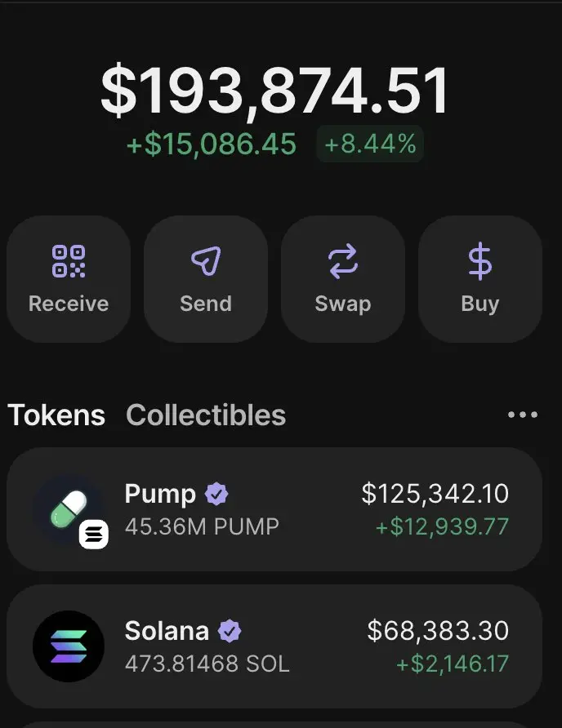Switch to the Collectibles tab

point(206,415)
